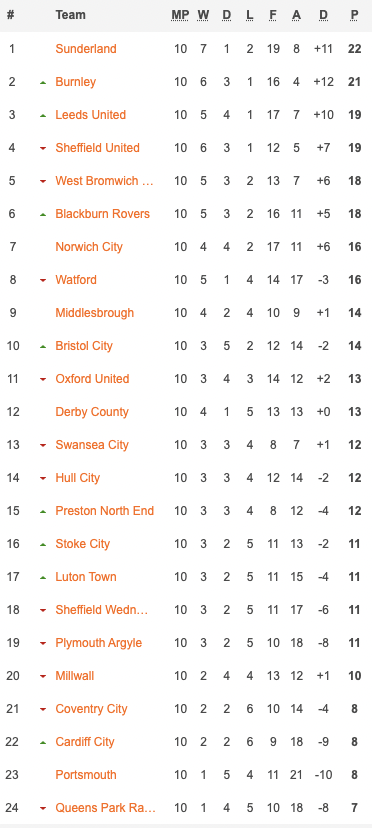Select the Norwich City team link
Image resolution: width=372 pixels, height=828 pixels.
[89, 247]
